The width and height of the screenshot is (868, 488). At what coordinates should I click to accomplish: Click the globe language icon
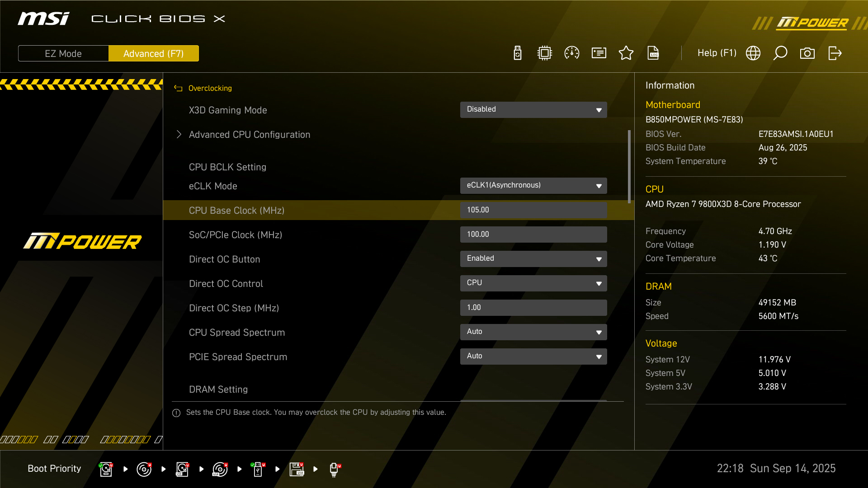pyautogui.click(x=753, y=53)
